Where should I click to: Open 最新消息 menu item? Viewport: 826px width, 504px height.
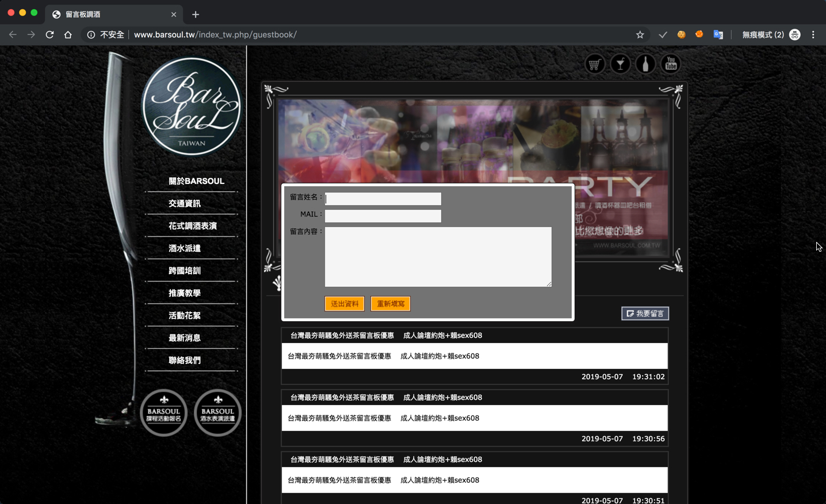185,338
